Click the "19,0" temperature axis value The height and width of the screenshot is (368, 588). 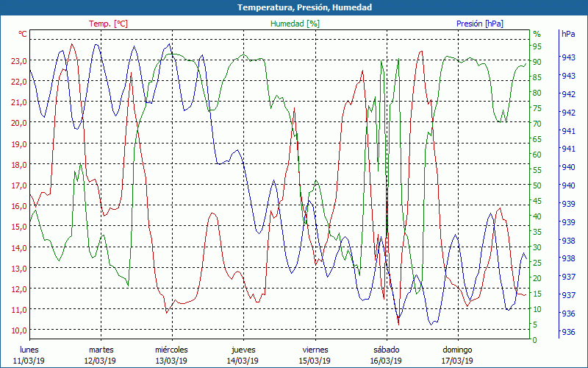tap(20, 144)
